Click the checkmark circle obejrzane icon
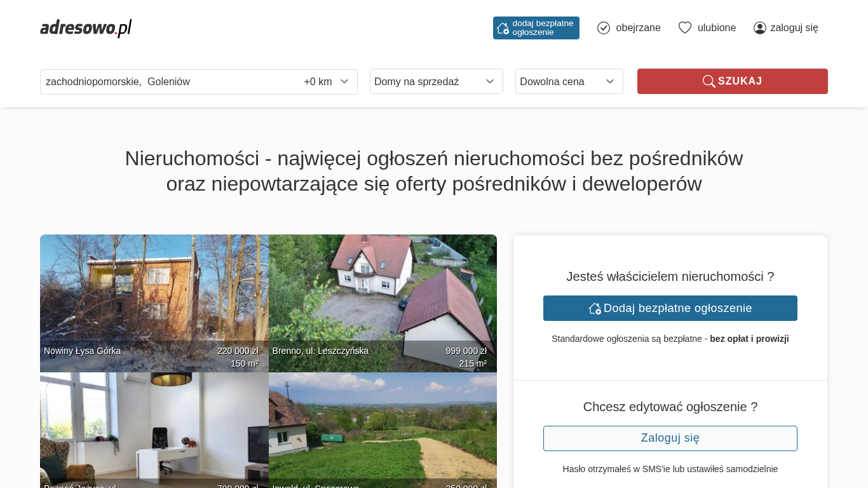868x488 pixels. click(604, 28)
